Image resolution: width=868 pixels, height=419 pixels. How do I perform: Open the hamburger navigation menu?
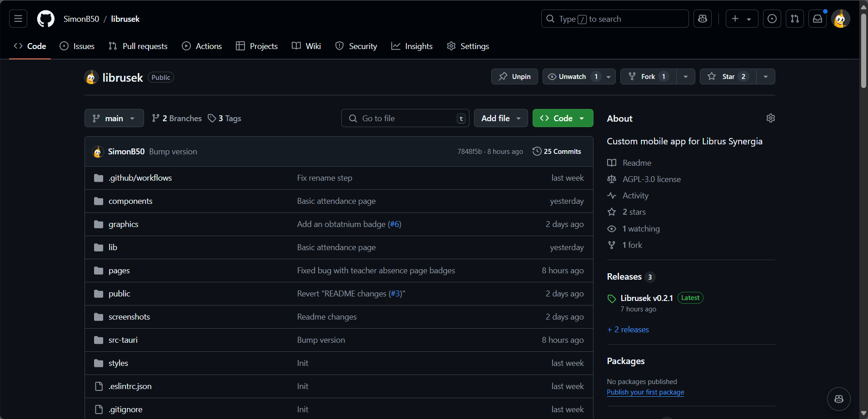18,19
